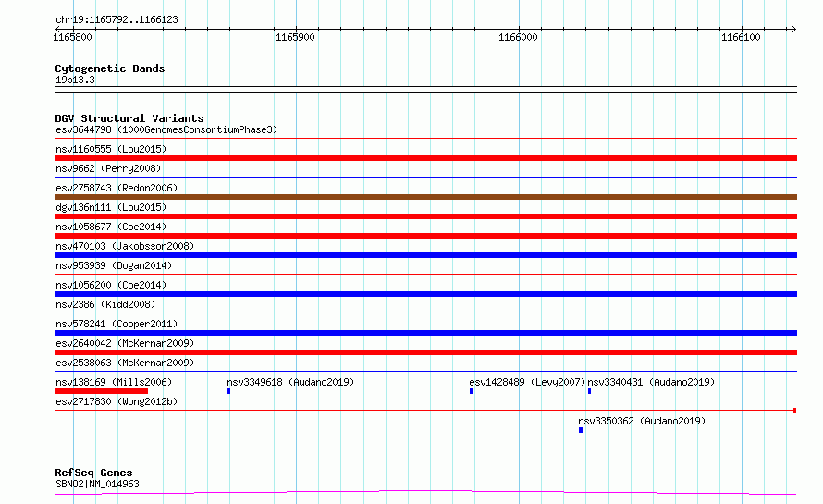
Task: Open the DGV Structural Variants track heading
Action: 129,118
